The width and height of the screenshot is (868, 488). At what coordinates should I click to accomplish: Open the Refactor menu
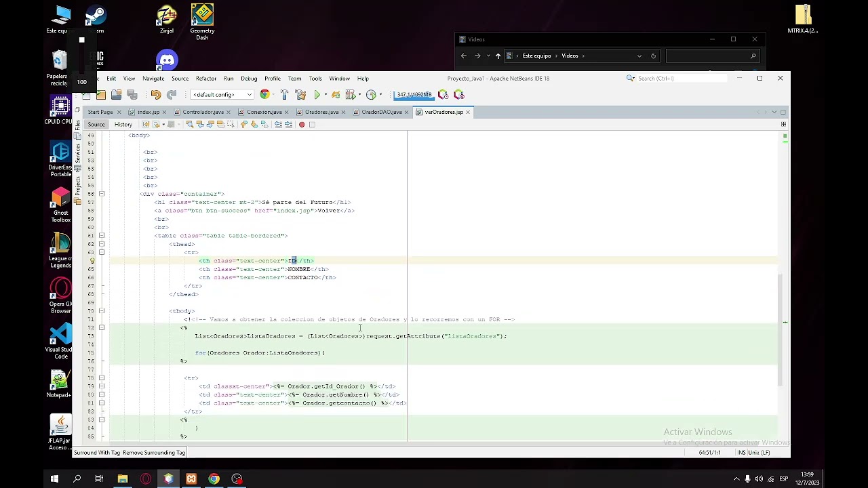206,79
